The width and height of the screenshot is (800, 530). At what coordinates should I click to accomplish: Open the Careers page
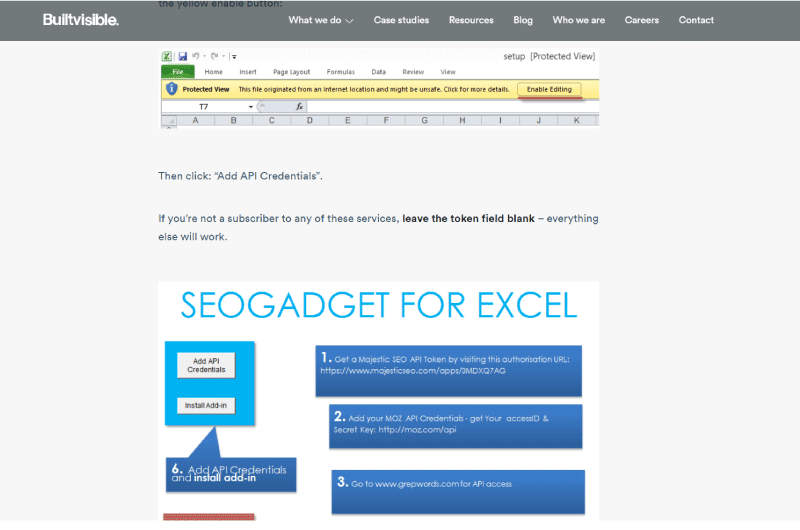point(641,20)
